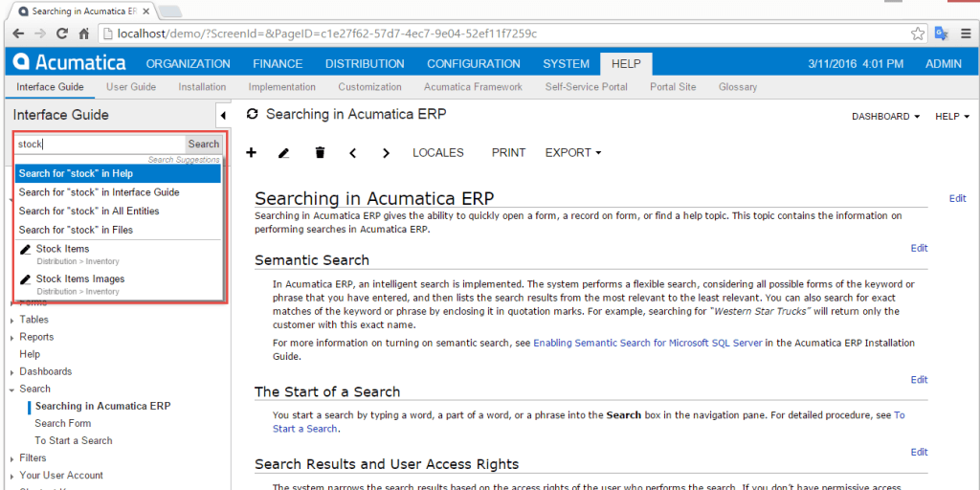The height and width of the screenshot is (490, 980).
Task: Refresh the Searching in Acumatica ERP page
Action: [x=253, y=114]
